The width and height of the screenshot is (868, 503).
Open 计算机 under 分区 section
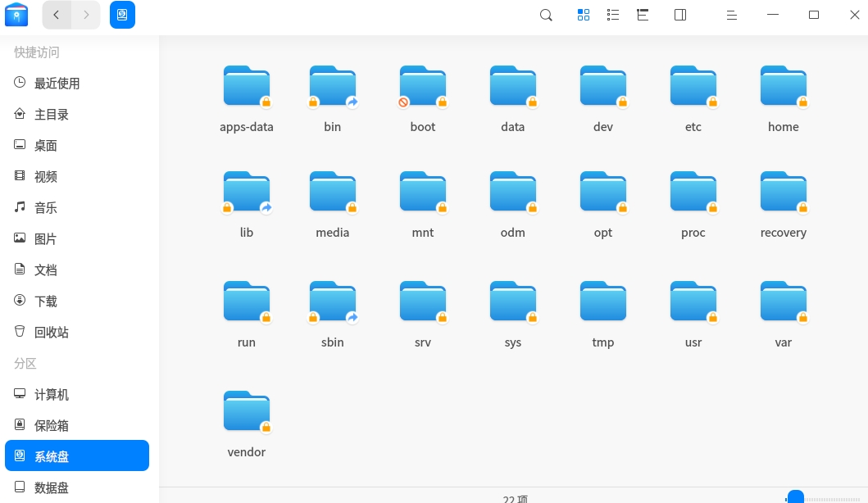coord(51,394)
